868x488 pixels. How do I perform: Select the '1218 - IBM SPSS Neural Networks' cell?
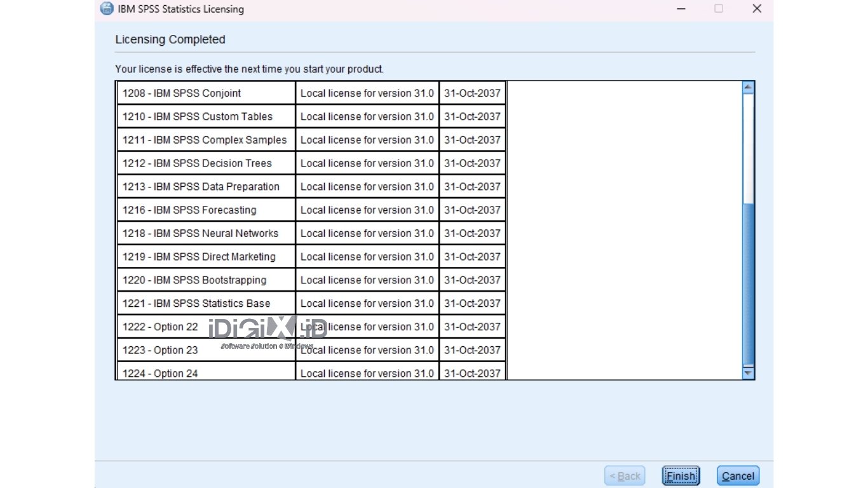point(207,233)
